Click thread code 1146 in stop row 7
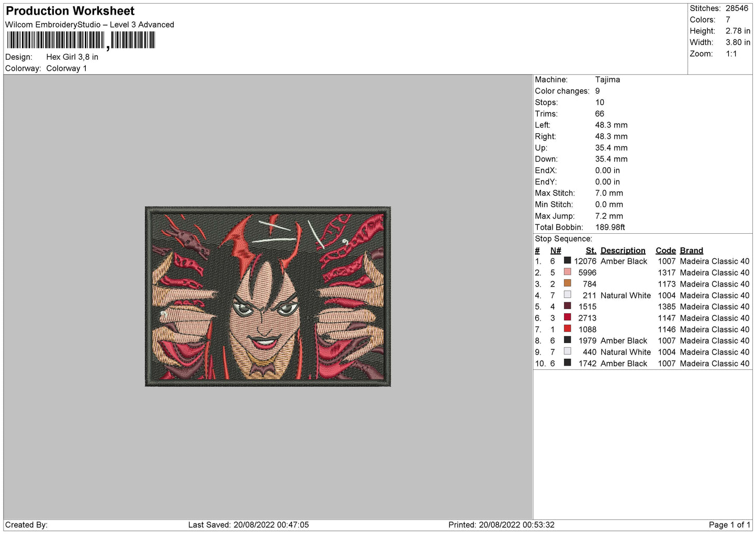The height and width of the screenshot is (534, 756). click(667, 330)
